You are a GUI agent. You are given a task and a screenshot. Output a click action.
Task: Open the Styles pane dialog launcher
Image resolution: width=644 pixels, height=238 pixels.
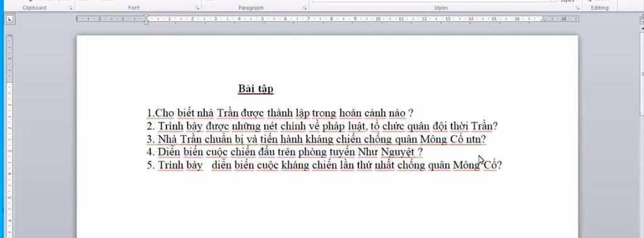[x=577, y=8]
